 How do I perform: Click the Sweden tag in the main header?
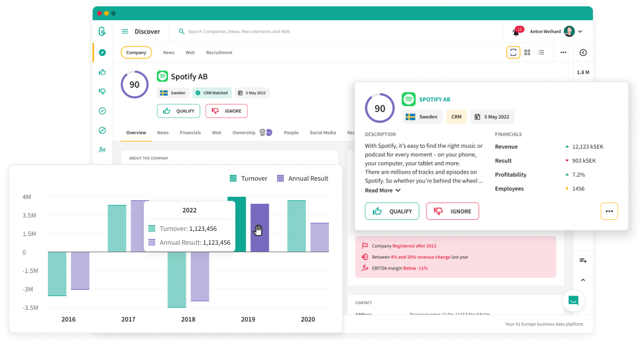(x=173, y=93)
